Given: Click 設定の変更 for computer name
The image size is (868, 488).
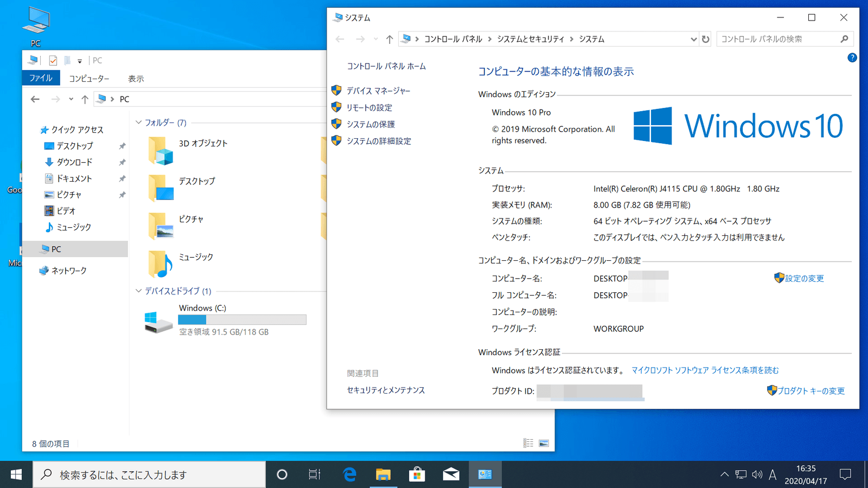Looking at the screenshot, I should point(804,278).
